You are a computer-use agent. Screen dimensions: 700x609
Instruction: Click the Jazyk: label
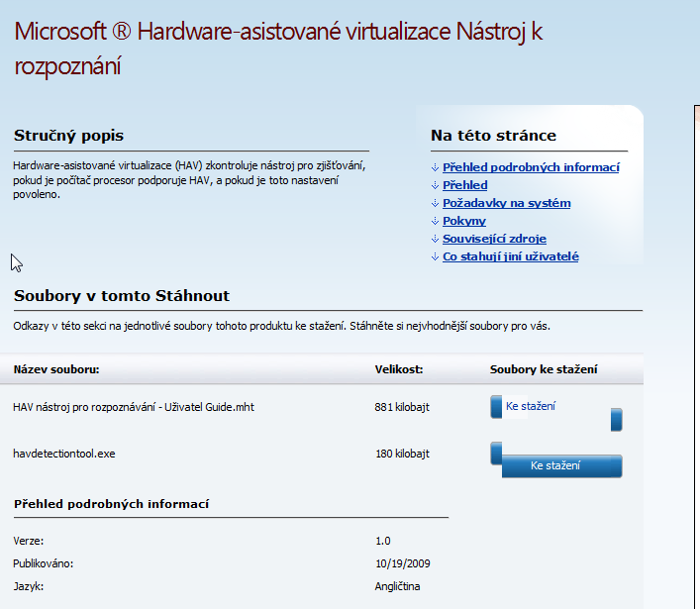point(29,586)
